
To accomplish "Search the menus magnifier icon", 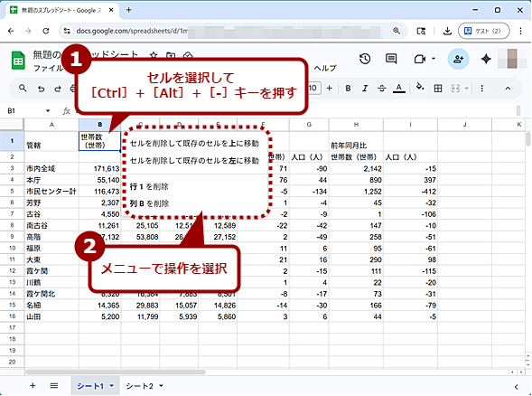I will (23, 89).
